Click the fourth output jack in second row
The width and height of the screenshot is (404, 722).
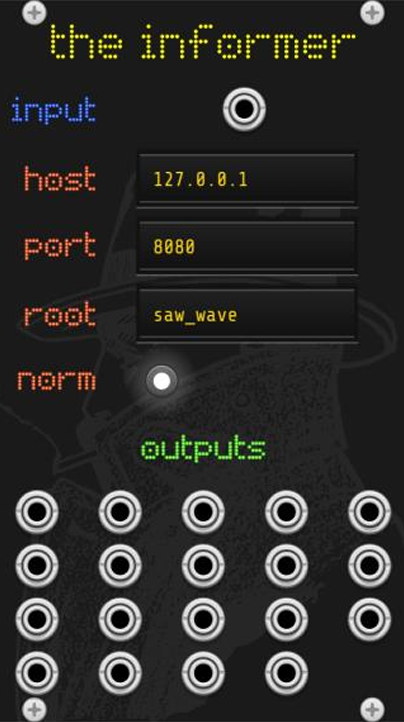coord(286,565)
